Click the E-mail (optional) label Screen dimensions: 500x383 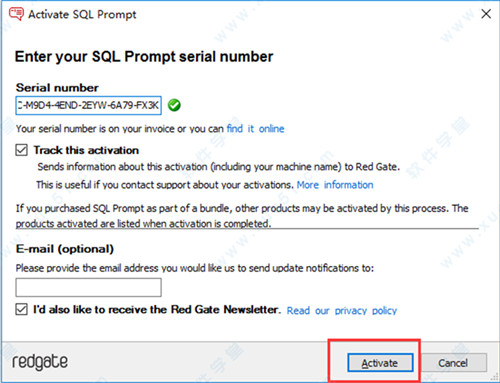point(65,249)
